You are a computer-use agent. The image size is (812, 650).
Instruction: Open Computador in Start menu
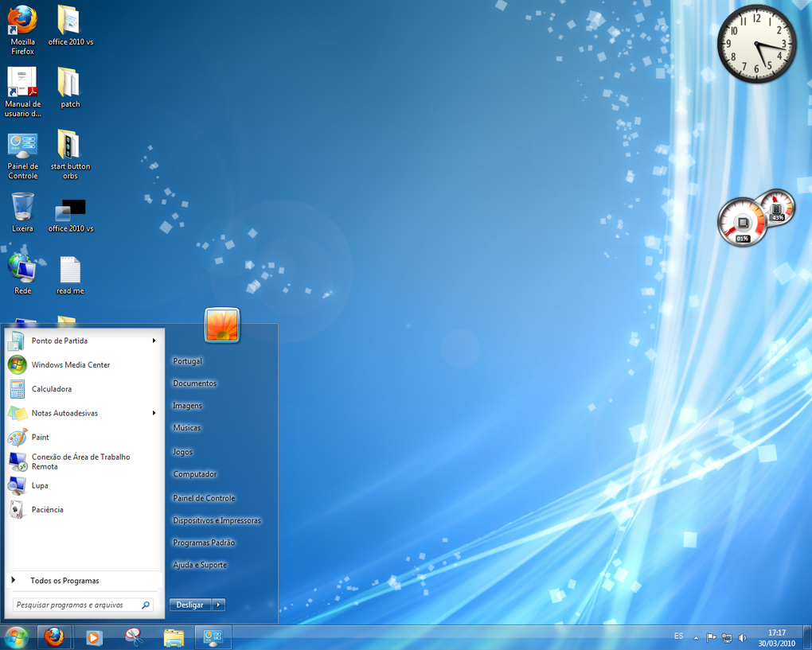point(195,473)
